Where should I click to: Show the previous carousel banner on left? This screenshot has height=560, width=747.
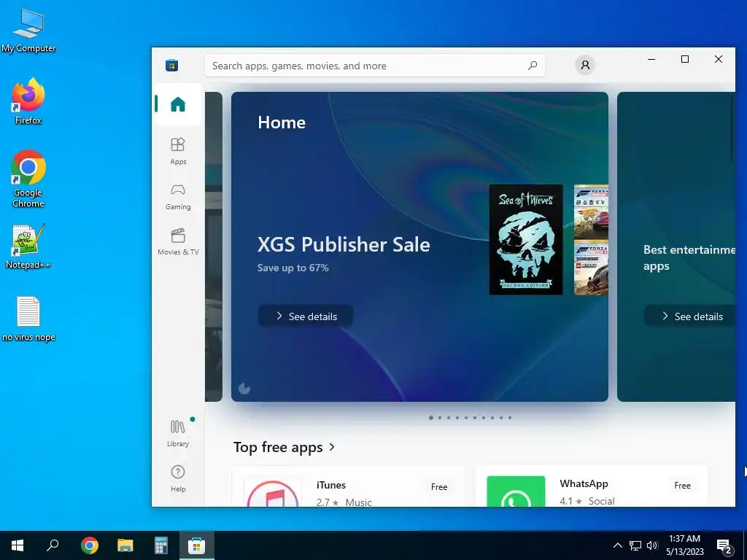(x=214, y=246)
